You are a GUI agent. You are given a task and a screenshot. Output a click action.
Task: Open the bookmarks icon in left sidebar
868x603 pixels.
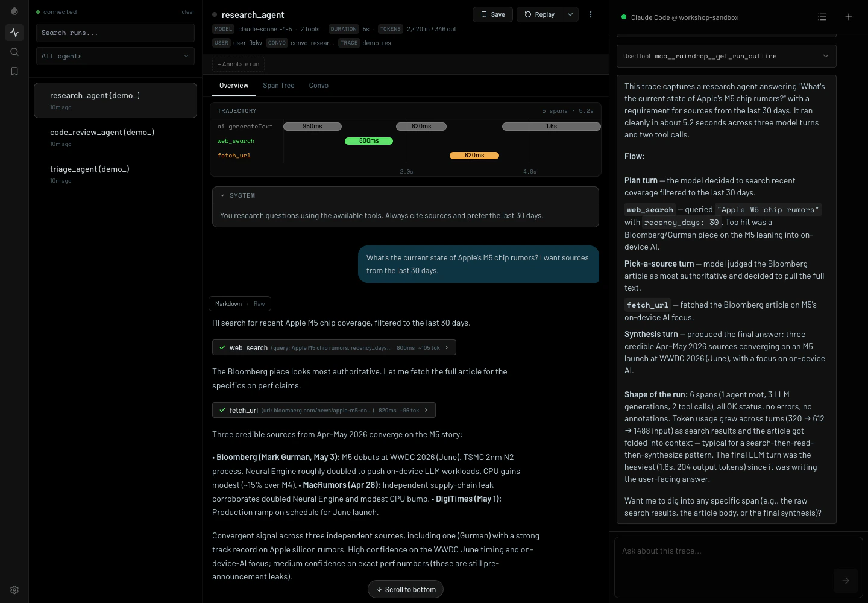[x=14, y=71]
